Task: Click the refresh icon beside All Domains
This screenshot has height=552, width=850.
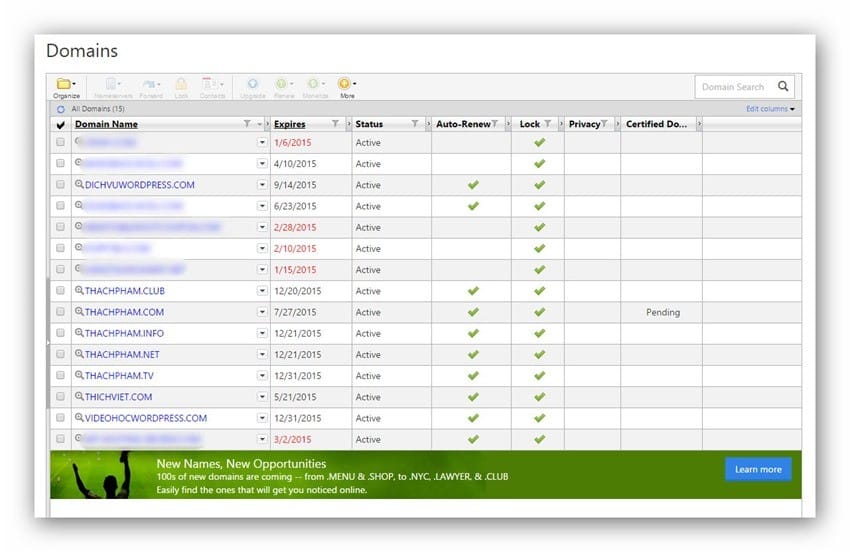Action: point(61,110)
